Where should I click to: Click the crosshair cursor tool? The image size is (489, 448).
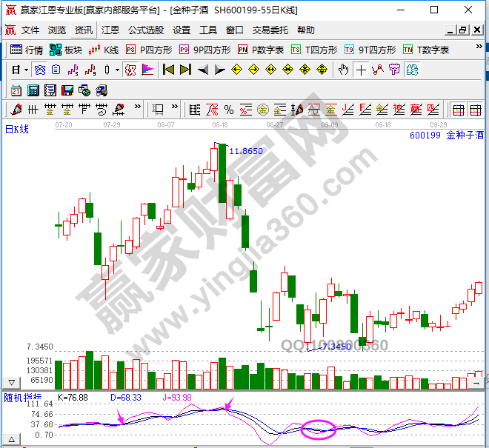pyautogui.click(x=361, y=70)
